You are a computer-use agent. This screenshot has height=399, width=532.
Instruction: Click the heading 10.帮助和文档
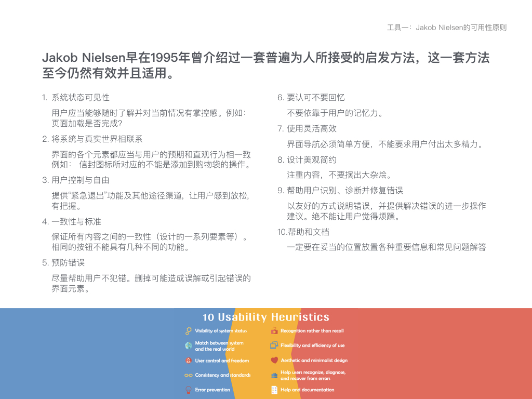(x=303, y=232)
